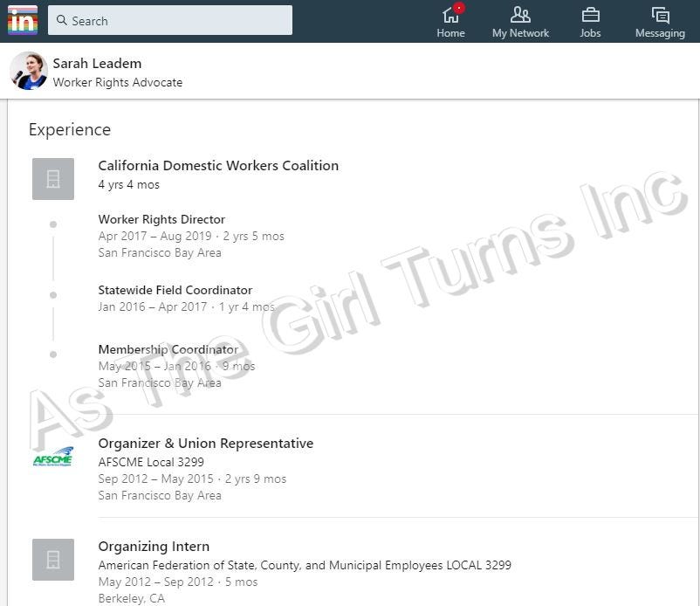
Task: Click California Domestic Workers Coalition company icon
Action: (53, 179)
